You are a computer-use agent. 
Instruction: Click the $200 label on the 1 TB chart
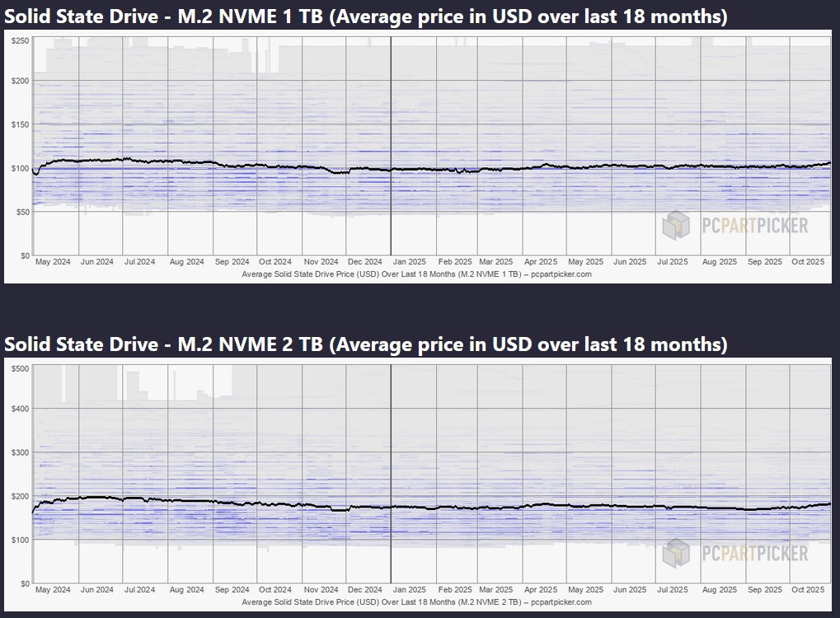[x=21, y=81]
